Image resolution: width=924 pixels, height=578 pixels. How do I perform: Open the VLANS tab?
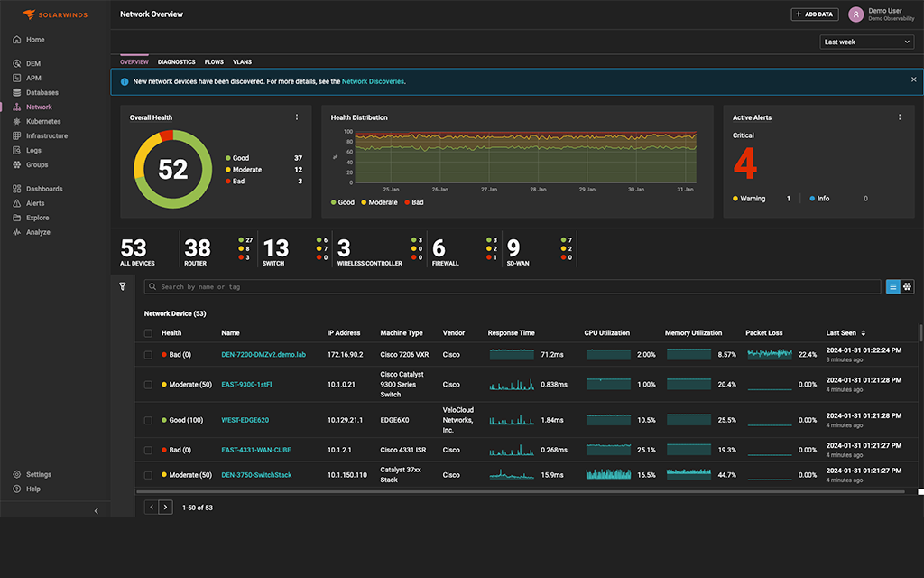242,61
